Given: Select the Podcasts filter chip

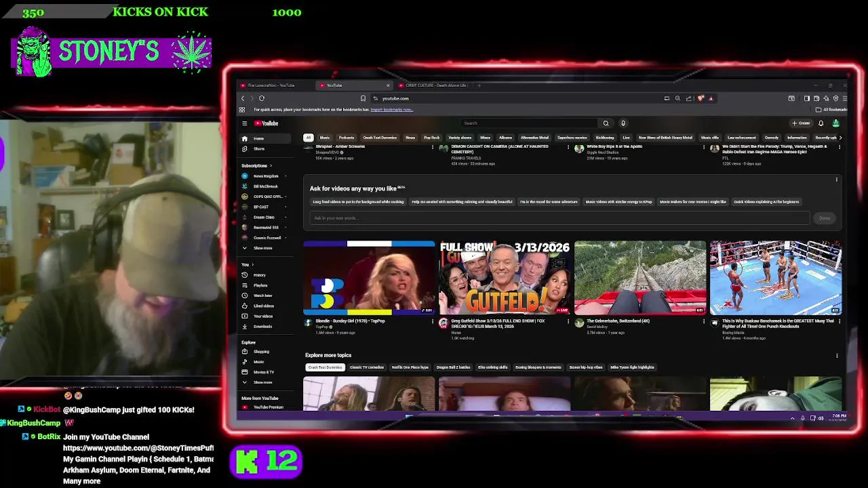Looking at the screenshot, I should [347, 138].
